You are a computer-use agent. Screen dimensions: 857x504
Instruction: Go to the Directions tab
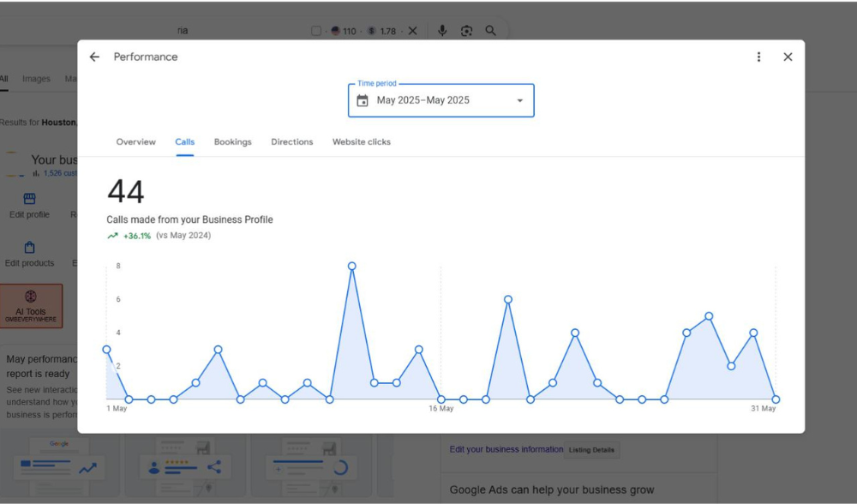click(x=292, y=142)
